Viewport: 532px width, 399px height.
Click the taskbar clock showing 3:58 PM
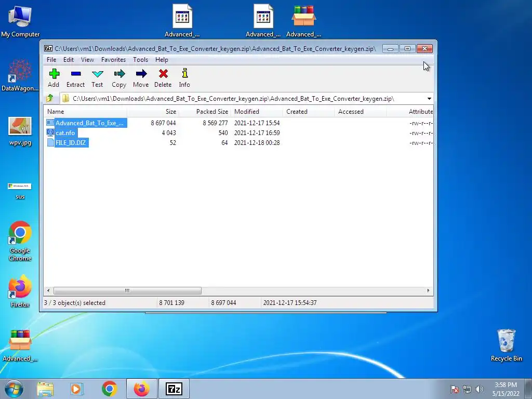506,389
